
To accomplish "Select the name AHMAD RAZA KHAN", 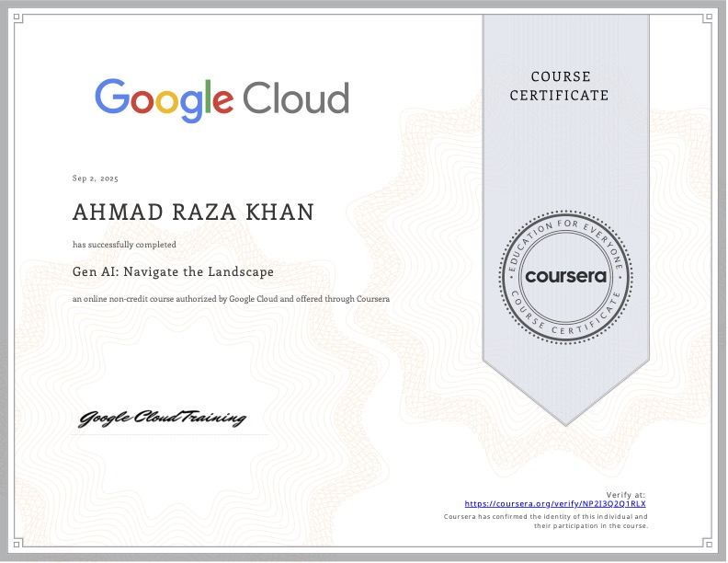I will click(193, 212).
